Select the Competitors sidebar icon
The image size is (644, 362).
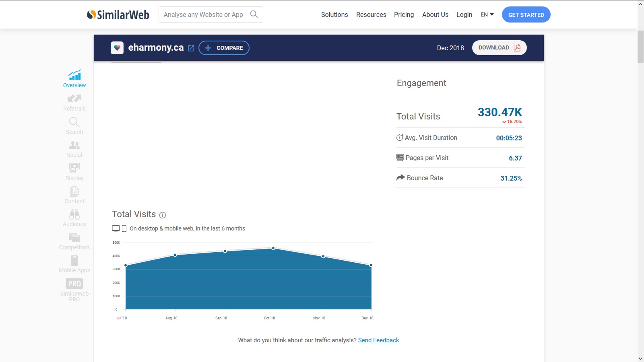coord(74,238)
